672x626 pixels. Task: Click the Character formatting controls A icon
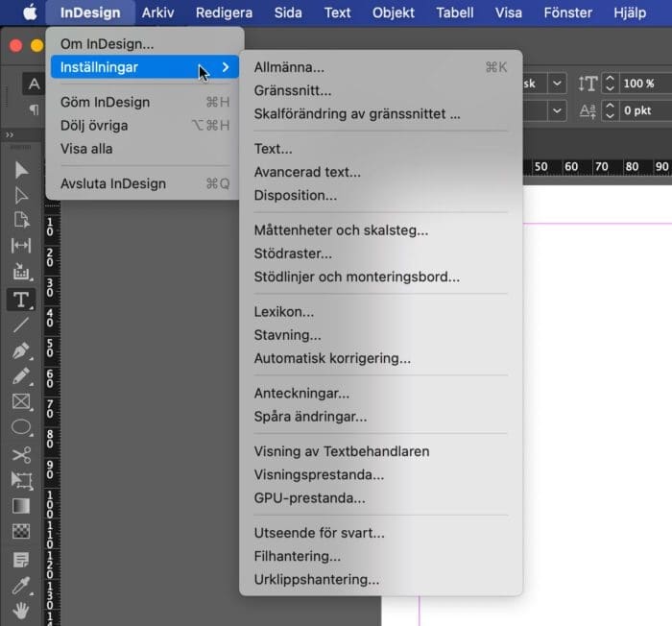35,84
